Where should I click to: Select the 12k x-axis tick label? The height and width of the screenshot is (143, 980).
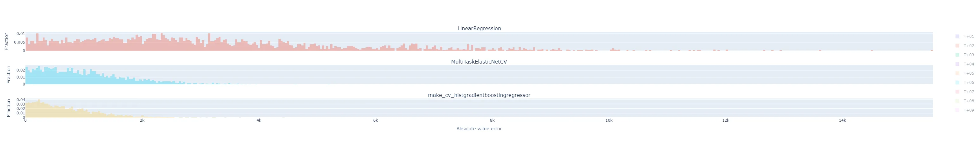(726, 120)
